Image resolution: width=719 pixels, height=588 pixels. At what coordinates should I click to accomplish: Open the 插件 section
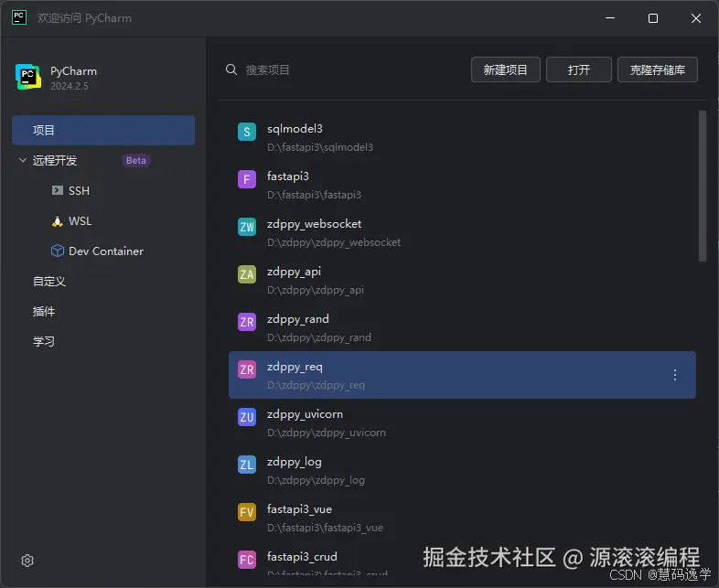(x=44, y=312)
